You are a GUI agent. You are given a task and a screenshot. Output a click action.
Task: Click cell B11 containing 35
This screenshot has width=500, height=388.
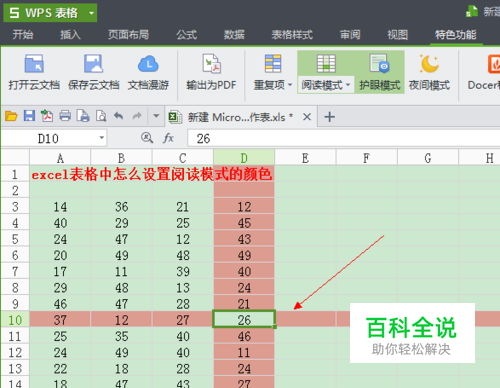(121, 336)
